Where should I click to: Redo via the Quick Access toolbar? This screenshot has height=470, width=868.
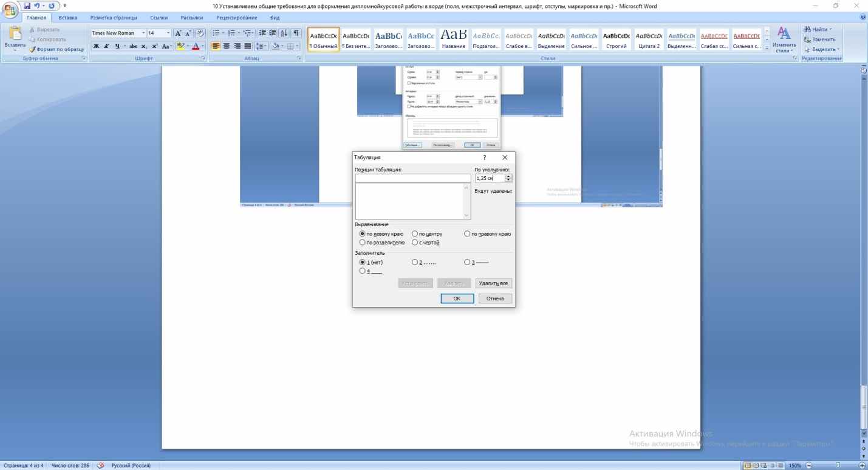tap(50, 6)
